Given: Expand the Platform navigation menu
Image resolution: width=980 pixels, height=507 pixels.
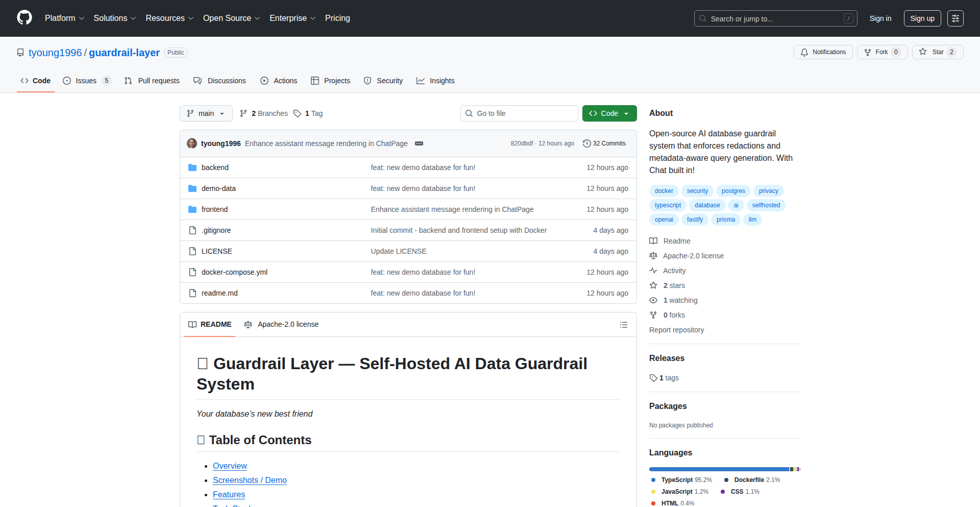Looking at the screenshot, I should [64, 18].
